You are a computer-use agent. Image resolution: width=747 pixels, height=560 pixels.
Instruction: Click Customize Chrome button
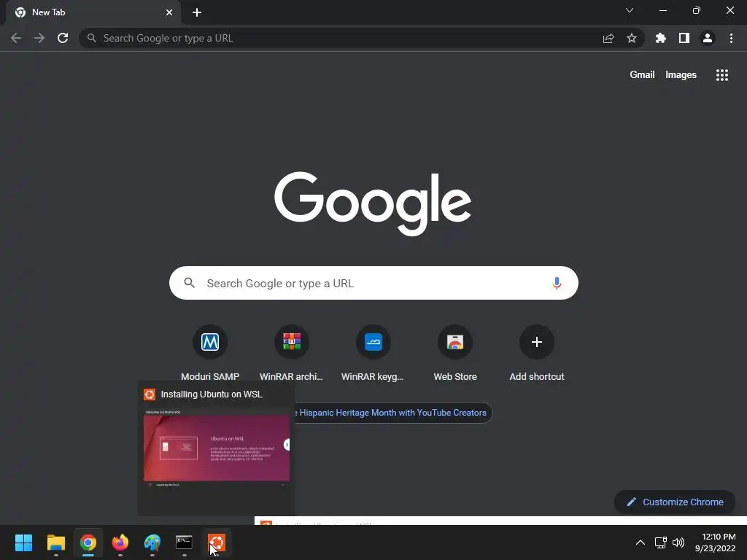pos(675,502)
